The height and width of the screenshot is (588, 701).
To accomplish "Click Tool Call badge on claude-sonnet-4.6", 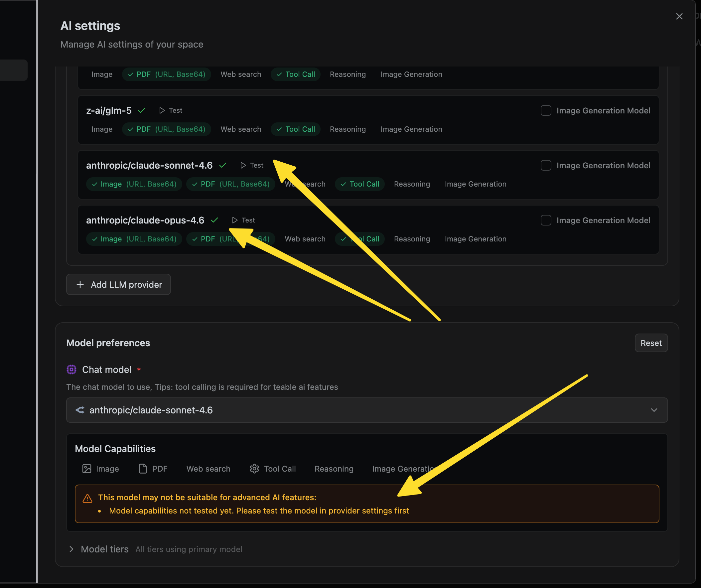I will 359,184.
